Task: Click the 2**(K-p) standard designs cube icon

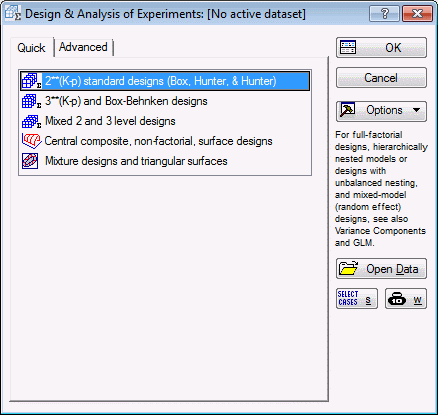Action: [31, 81]
